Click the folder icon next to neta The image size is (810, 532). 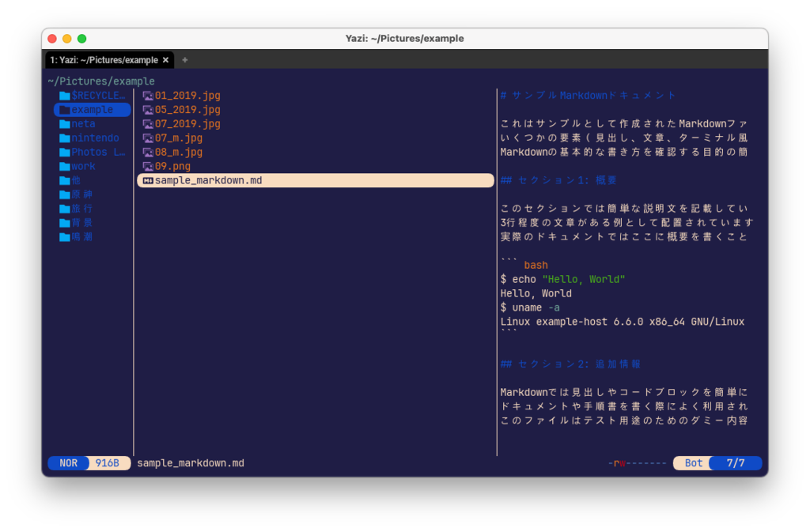65,124
